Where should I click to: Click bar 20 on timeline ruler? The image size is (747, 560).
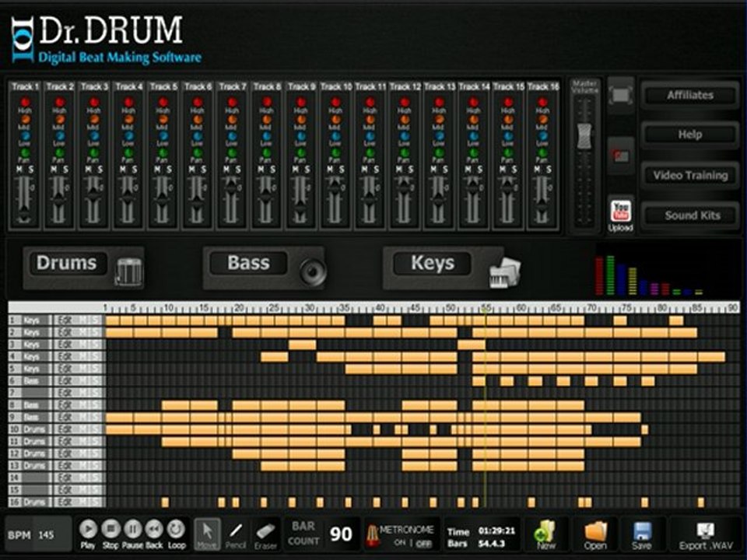click(x=239, y=308)
